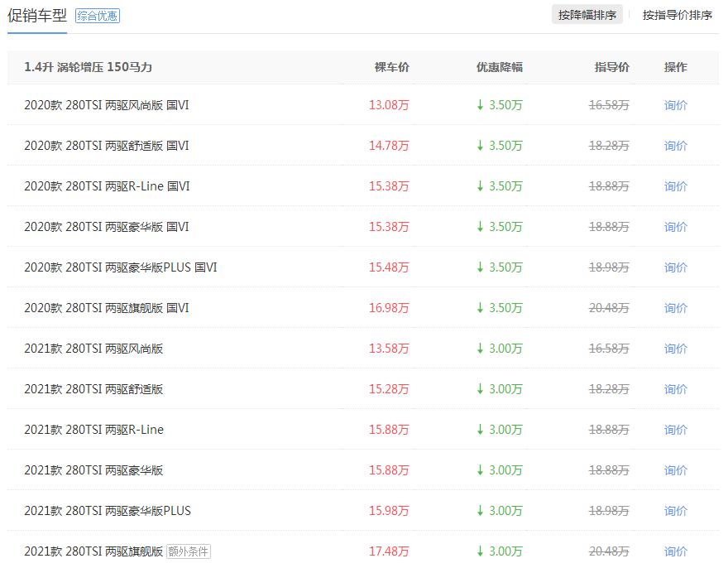The width and height of the screenshot is (728, 568).
Task: Click 询价 for 2020款 两驱舒适版 国VI
Action: [676, 146]
